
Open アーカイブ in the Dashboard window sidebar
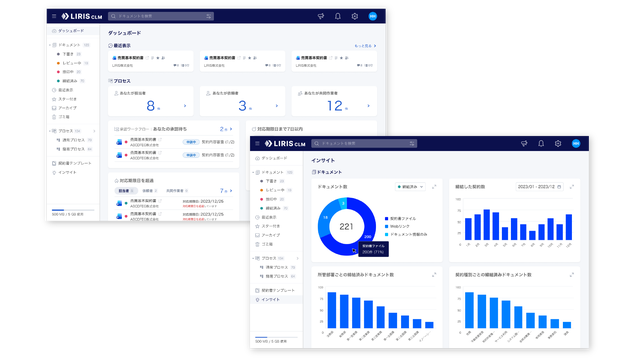click(x=67, y=108)
